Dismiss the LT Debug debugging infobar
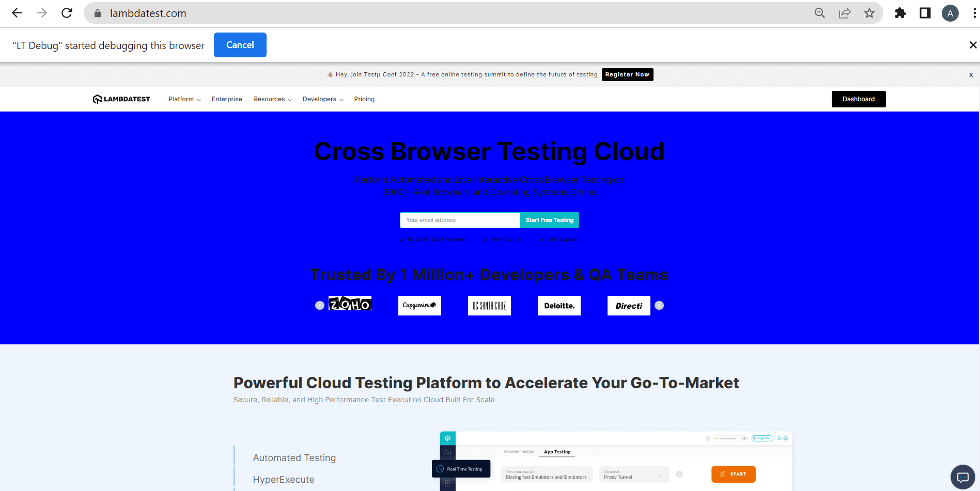The image size is (980, 491). (x=973, y=45)
